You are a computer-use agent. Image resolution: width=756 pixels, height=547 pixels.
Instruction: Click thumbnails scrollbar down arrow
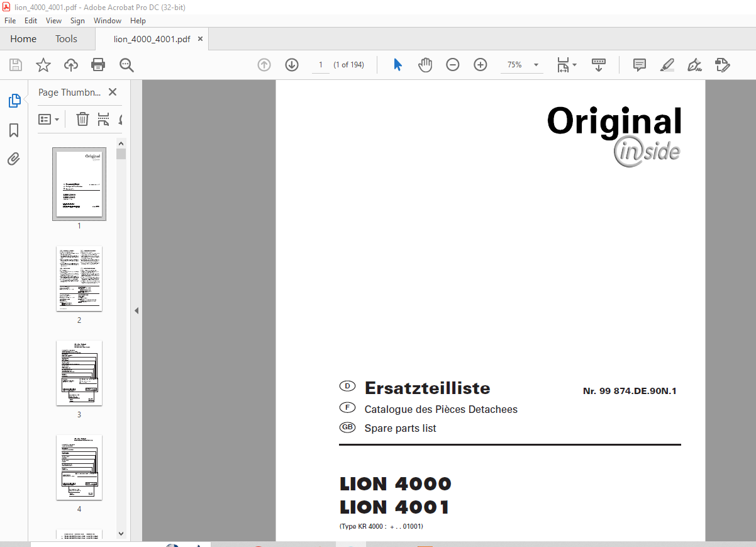pyautogui.click(x=121, y=534)
